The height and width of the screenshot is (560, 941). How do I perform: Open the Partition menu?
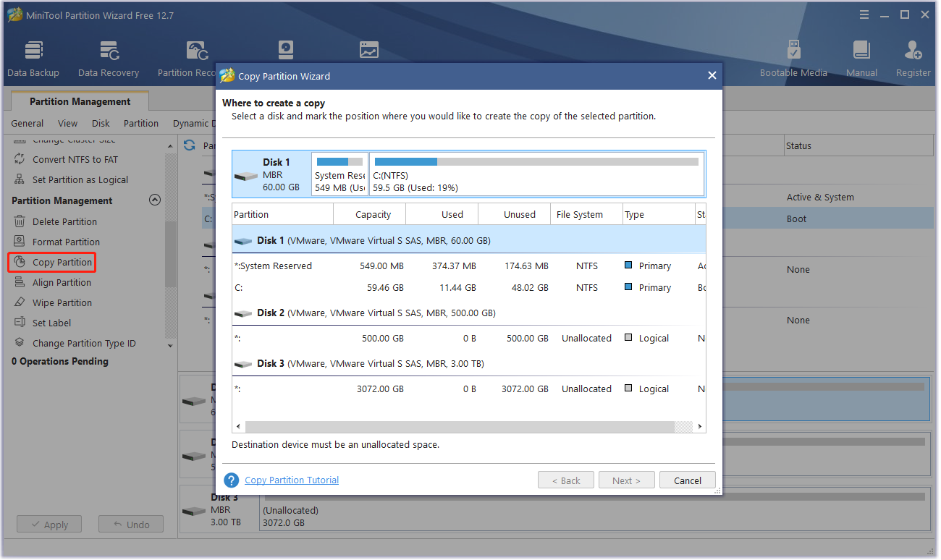[141, 123]
